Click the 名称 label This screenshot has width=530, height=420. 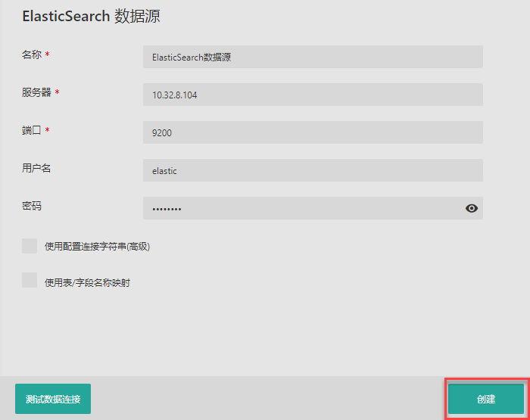[x=32, y=54]
